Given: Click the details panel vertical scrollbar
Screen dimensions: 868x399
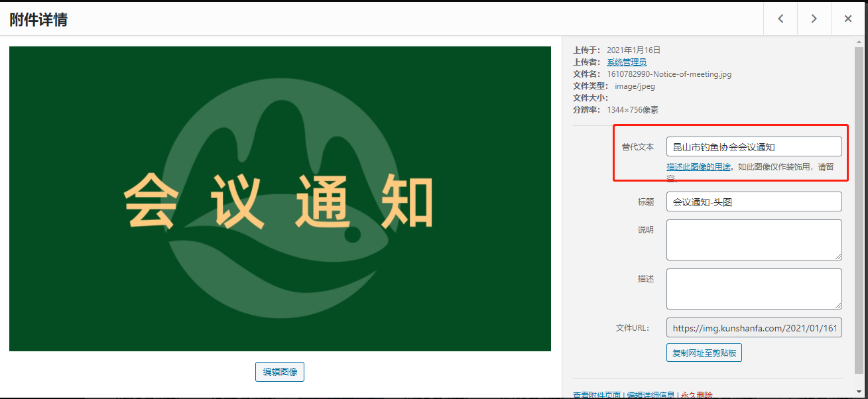Looking at the screenshot, I should 859,211.
